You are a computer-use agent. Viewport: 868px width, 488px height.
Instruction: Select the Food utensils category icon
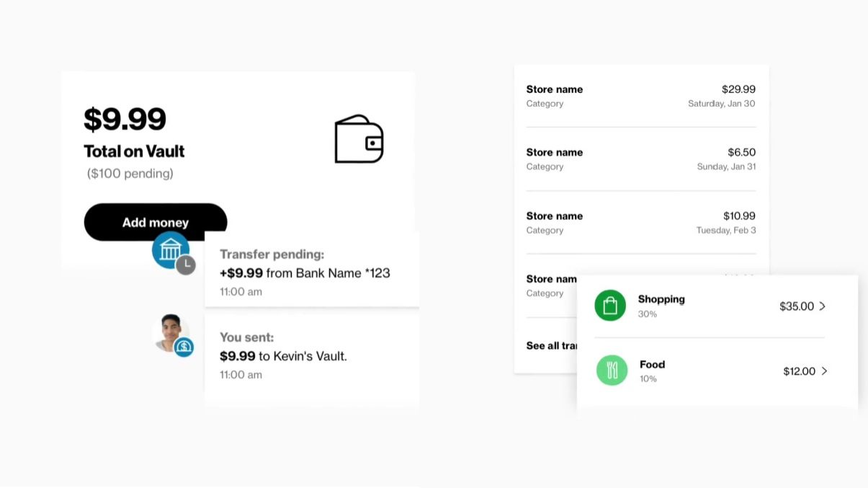[612, 370]
